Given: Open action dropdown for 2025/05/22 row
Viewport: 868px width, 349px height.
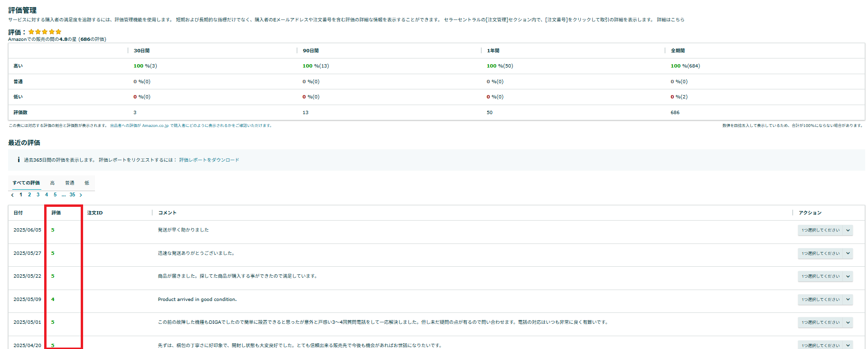Looking at the screenshot, I should pyautogui.click(x=825, y=276).
